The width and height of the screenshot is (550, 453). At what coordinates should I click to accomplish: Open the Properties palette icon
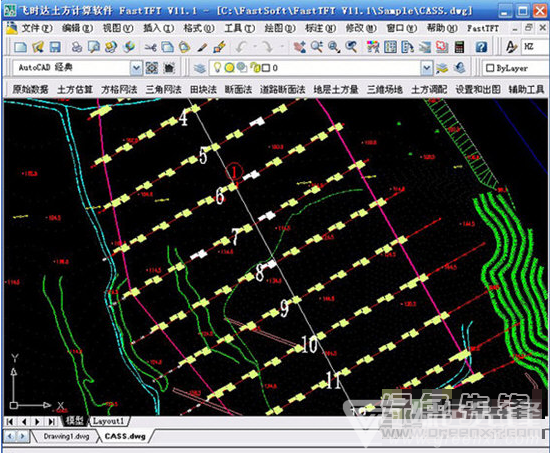coord(373,47)
